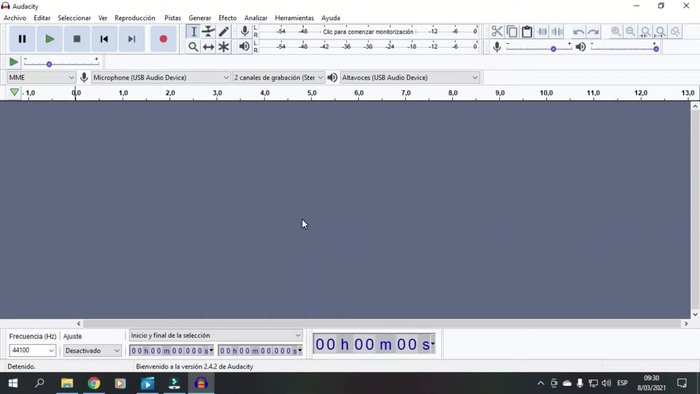Click Fit project to width icon
This screenshot has width=700, height=394.
click(x=660, y=32)
